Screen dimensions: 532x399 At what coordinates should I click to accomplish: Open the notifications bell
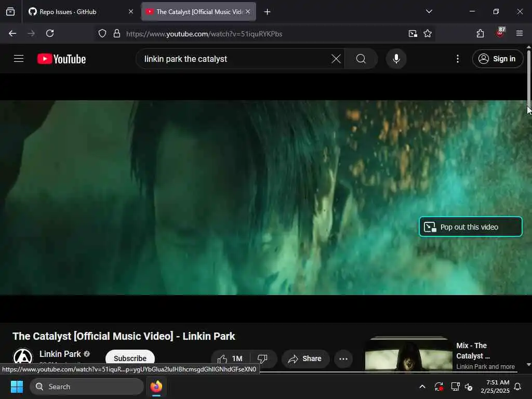click(518, 387)
